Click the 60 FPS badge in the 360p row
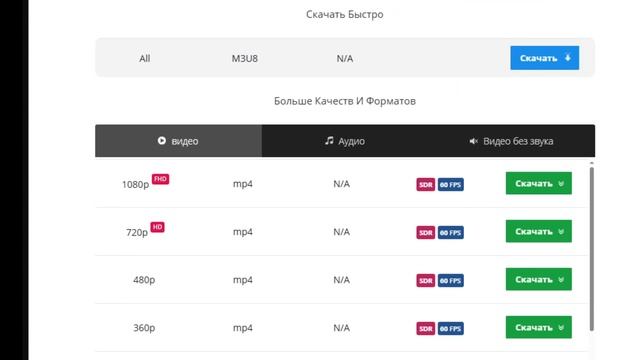640x360 pixels. 451,329
